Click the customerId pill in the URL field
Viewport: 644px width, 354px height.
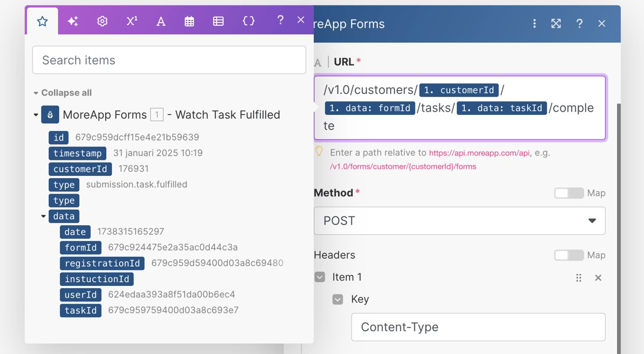459,90
